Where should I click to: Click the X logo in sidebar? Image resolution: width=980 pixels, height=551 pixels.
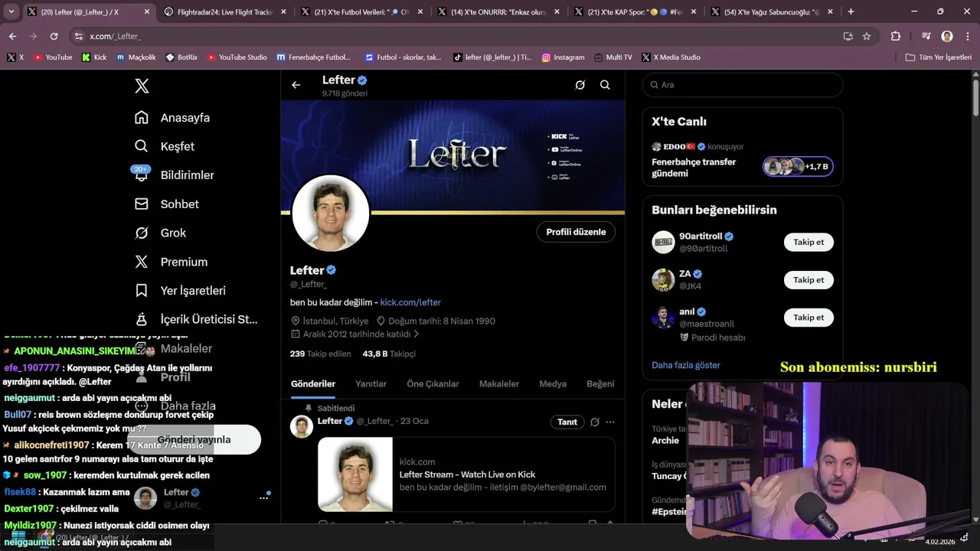142,86
